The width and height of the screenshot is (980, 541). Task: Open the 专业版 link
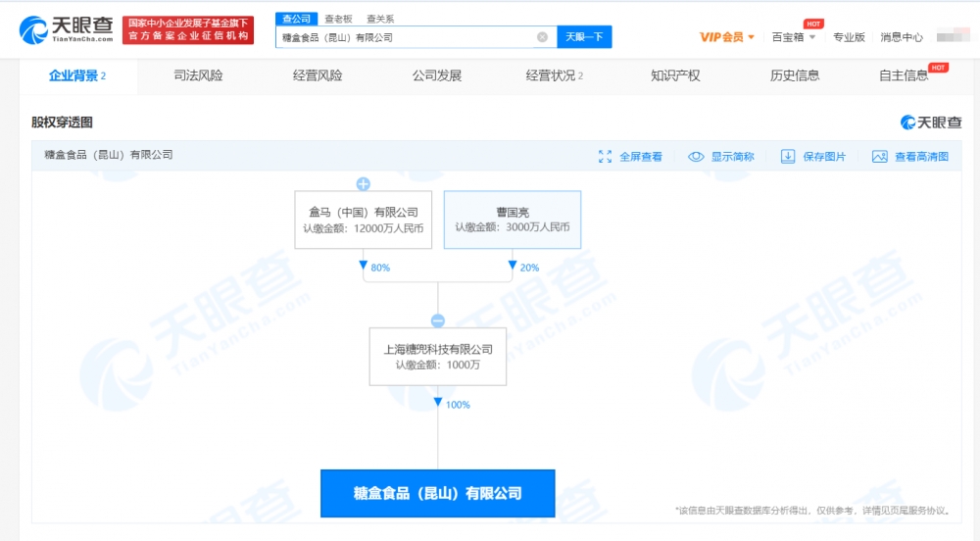[849, 37]
